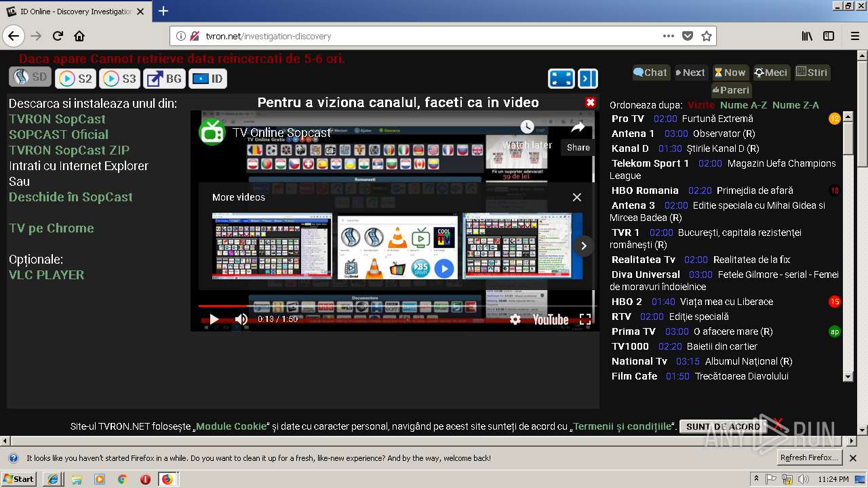Select Kanal D channel
The image size is (868, 488).
pos(630,148)
